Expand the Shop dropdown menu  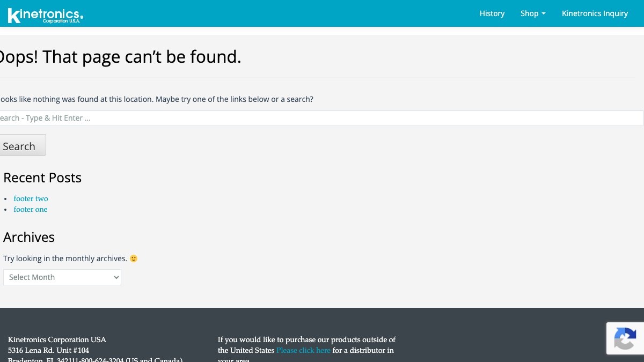[x=533, y=13]
